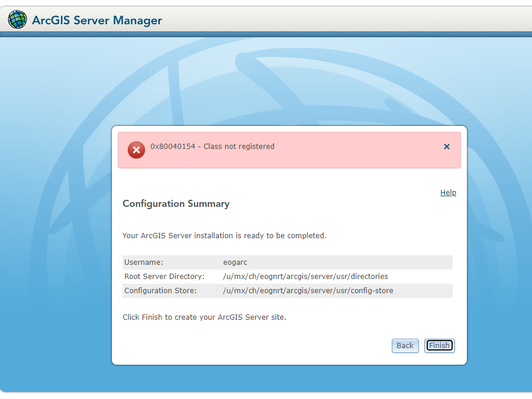Click the Root Server Directory label
Image resolution: width=532 pixels, height=399 pixels.
164,277
